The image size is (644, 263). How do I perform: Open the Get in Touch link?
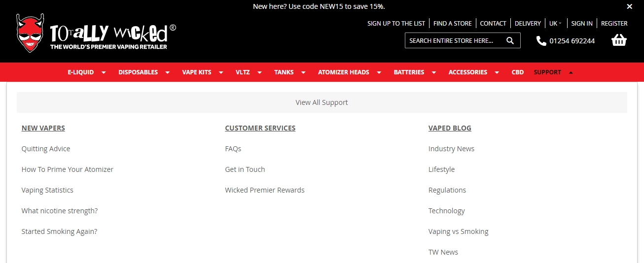pos(245,169)
